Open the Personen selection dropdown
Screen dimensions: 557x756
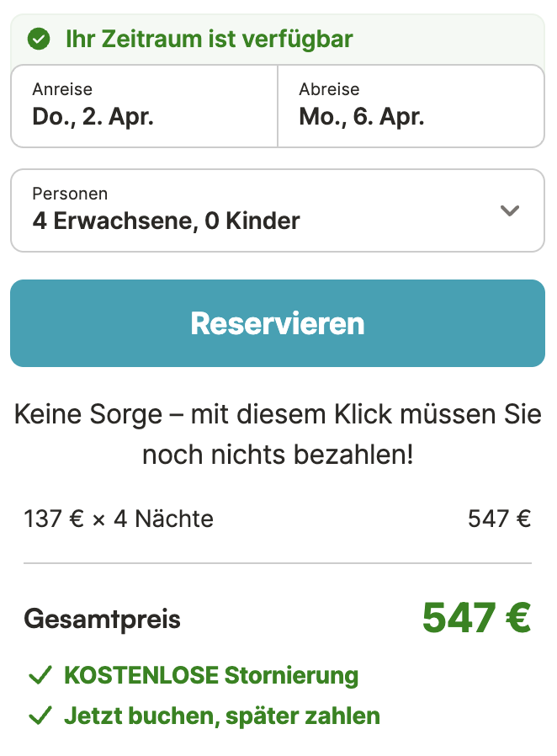[278, 210]
